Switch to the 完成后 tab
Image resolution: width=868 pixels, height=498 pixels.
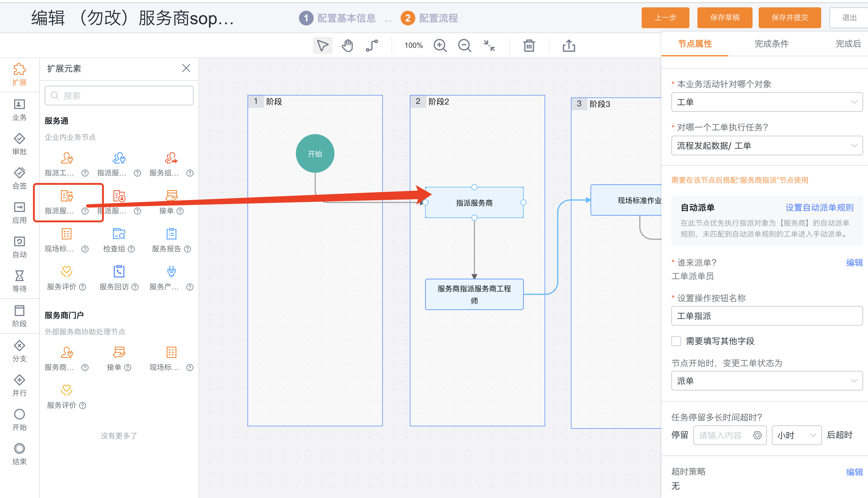click(848, 44)
